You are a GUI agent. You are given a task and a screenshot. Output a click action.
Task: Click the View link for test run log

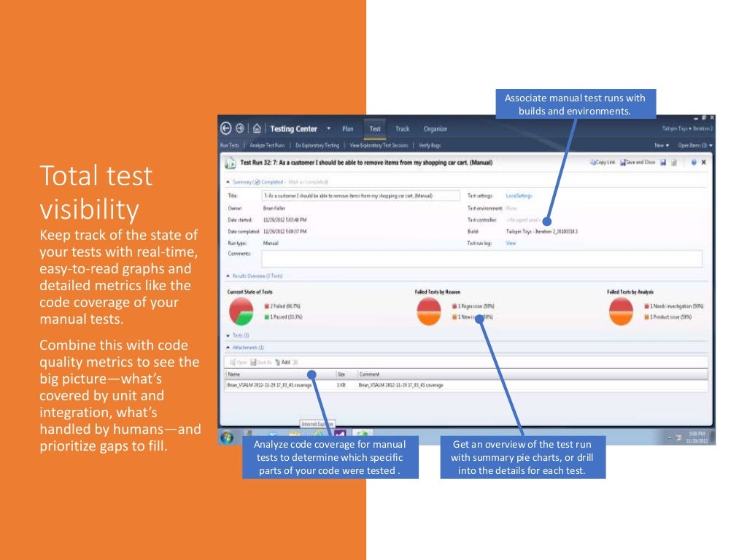(x=511, y=244)
